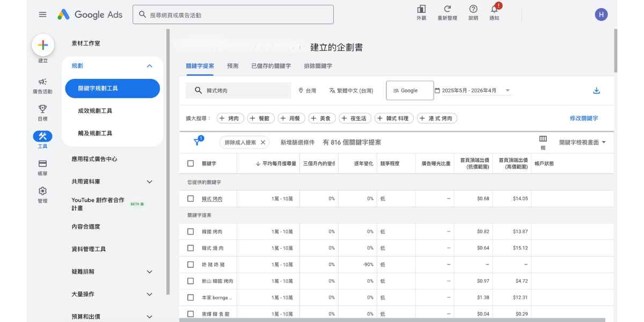Add the 韓式 料理 broaden-search chip

click(394, 118)
